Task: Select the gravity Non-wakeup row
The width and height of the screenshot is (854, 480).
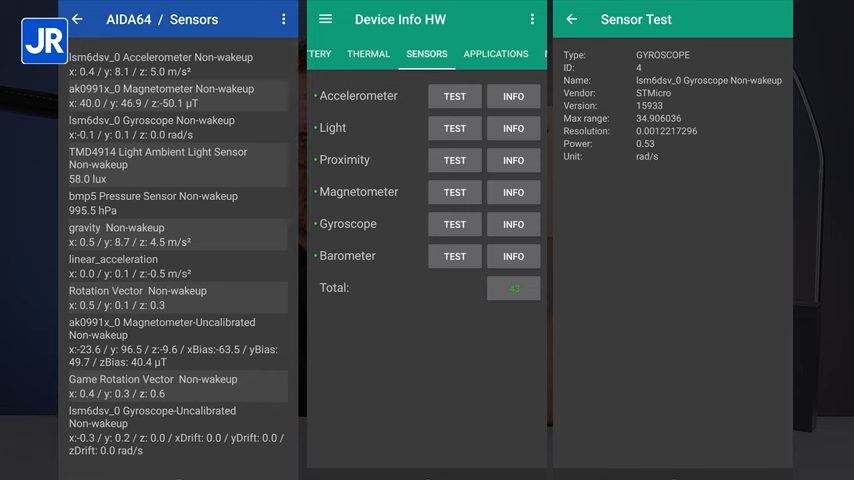Action: (x=178, y=235)
